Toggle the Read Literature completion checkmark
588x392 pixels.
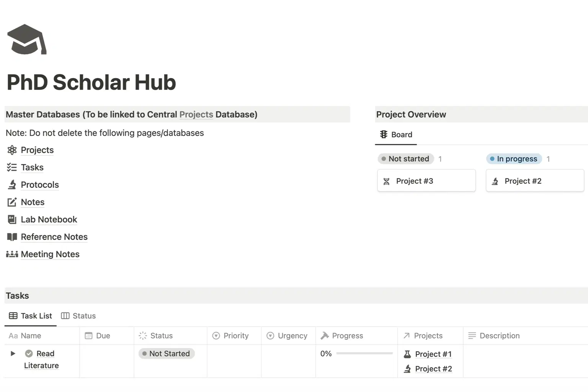(29, 354)
